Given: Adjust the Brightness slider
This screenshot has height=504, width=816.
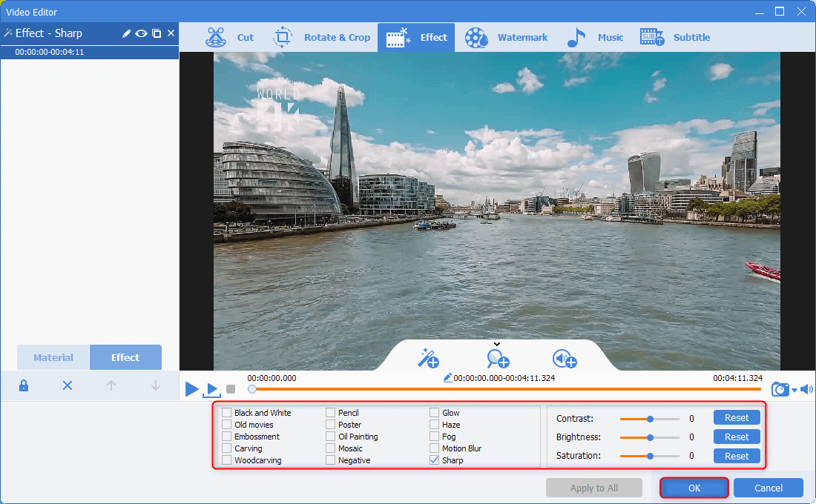Looking at the screenshot, I should pos(650,437).
